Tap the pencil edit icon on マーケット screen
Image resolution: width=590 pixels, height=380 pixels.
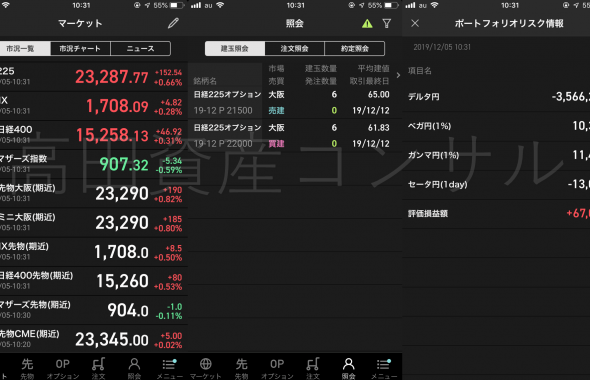173,23
